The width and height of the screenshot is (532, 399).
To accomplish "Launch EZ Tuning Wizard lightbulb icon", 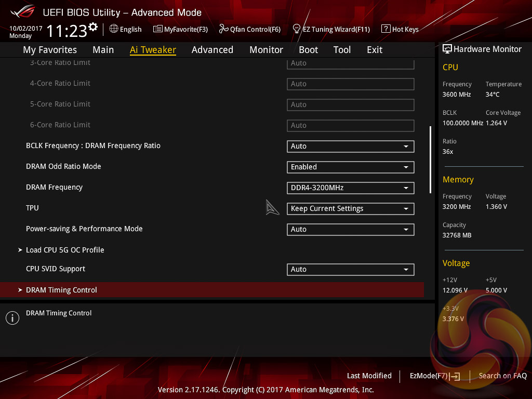I will (x=297, y=29).
